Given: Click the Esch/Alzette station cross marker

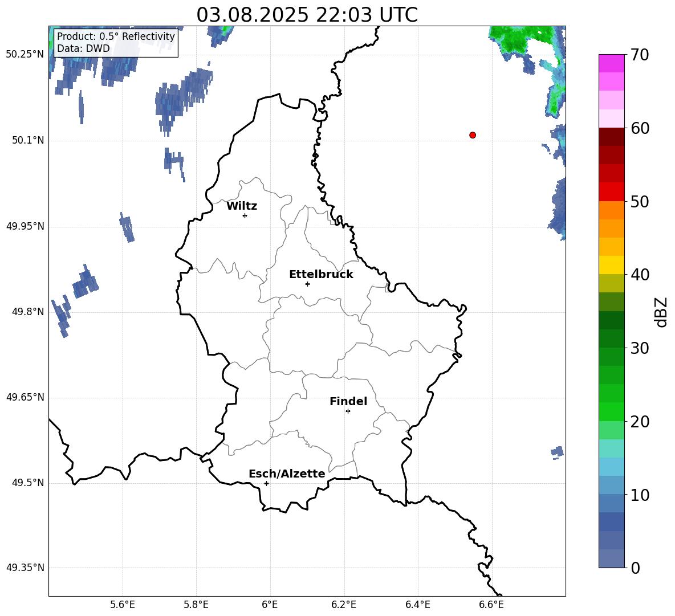Looking at the screenshot, I should [266, 483].
